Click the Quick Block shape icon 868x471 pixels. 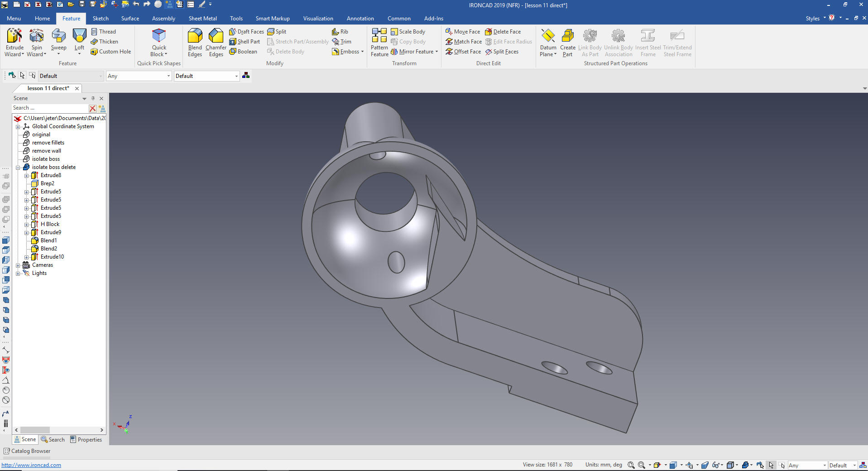coord(159,43)
